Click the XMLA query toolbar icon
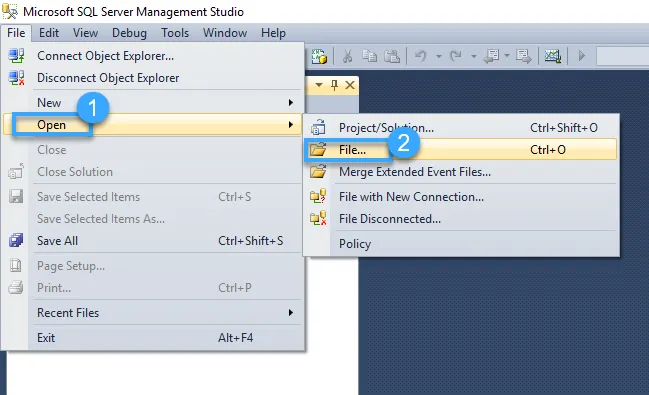The height and width of the screenshot is (395, 649). [x=319, y=56]
